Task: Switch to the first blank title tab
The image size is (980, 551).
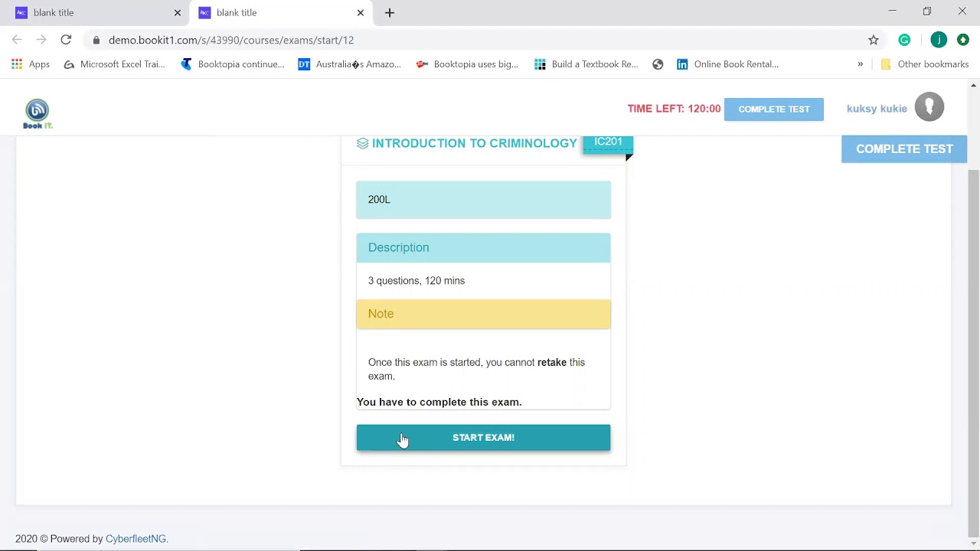Action: (x=98, y=12)
